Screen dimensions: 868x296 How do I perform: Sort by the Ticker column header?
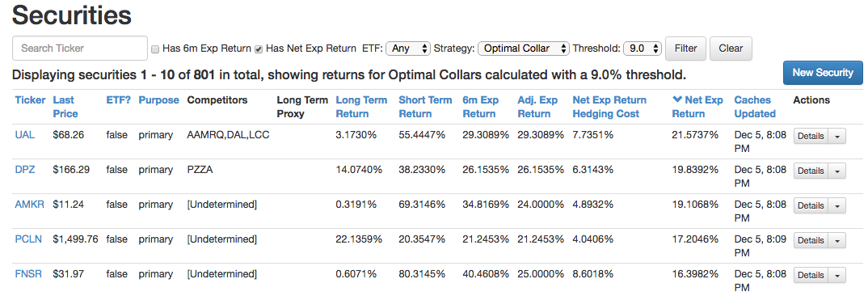tap(31, 100)
